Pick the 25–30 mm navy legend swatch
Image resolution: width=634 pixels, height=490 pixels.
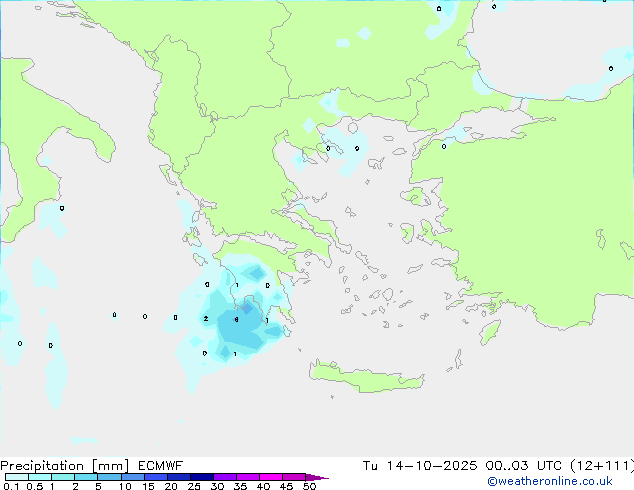[201, 477]
